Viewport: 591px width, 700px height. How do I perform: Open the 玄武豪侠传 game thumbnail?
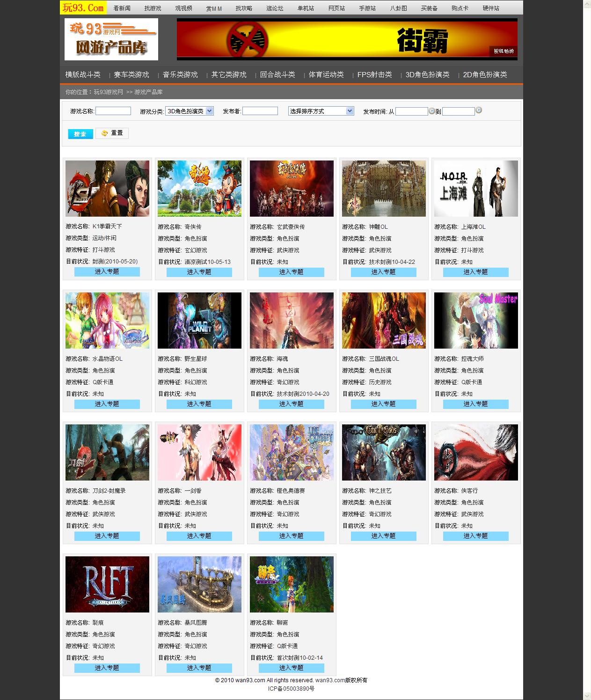292,189
